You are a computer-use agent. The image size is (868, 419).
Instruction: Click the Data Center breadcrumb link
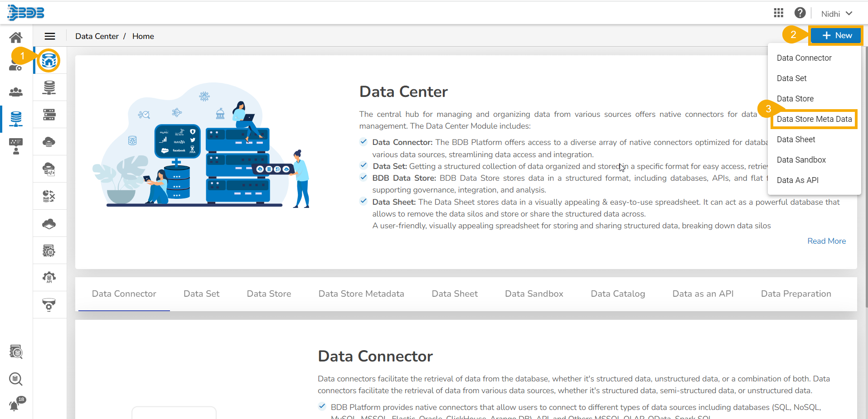click(x=97, y=36)
